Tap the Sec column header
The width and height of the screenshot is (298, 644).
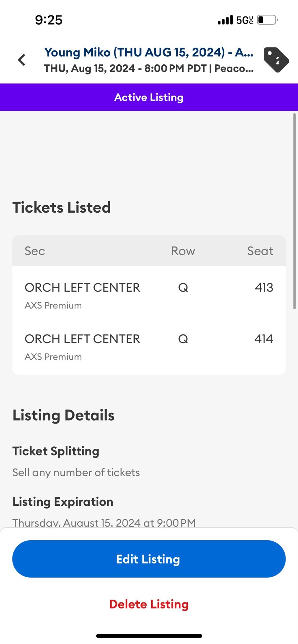tap(35, 251)
